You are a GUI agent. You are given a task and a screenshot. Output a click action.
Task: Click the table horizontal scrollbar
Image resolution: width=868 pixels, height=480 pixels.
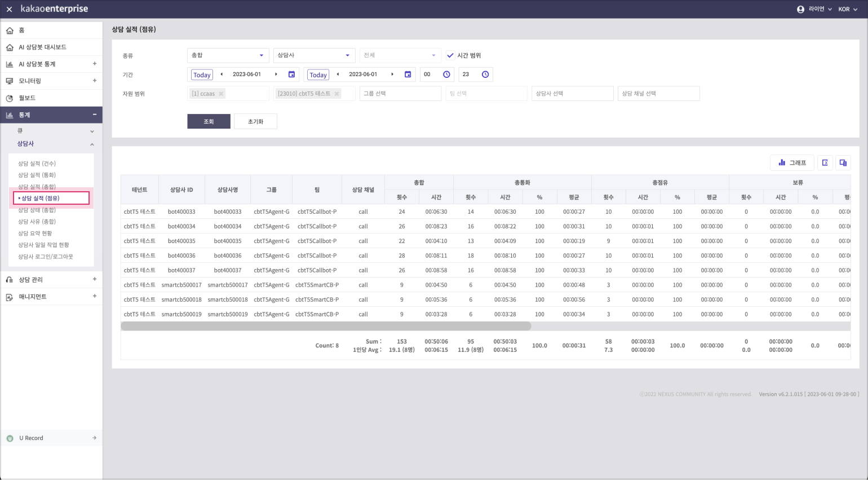tap(326, 326)
